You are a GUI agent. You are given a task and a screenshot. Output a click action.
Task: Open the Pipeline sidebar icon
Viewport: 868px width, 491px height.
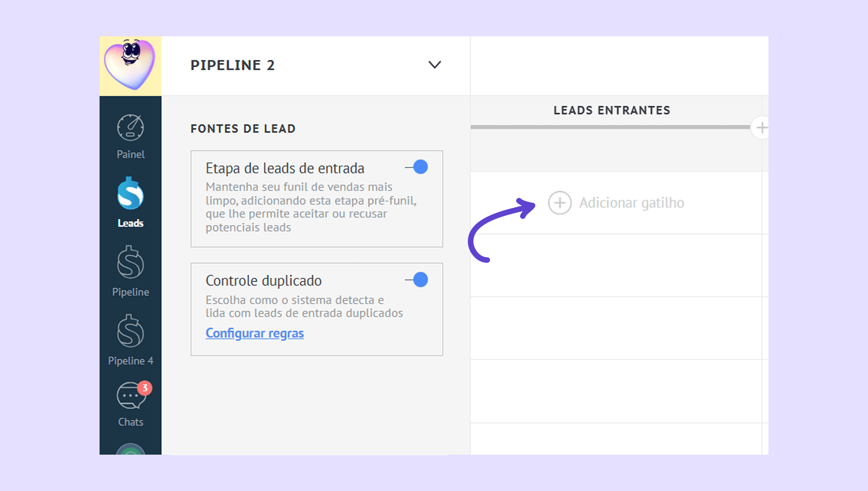tap(130, 263)
